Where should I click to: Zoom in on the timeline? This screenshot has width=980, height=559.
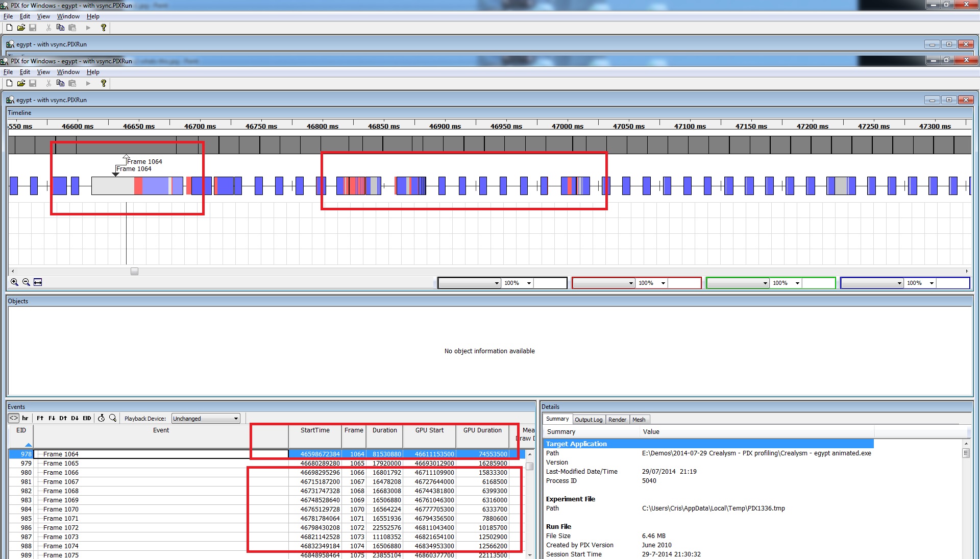(14, 282)
